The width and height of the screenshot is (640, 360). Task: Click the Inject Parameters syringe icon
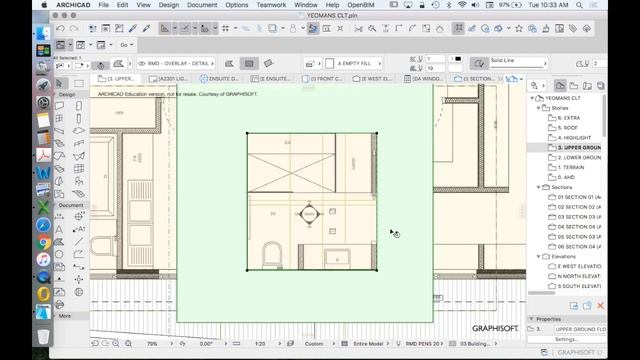pyautogui.click(x=146, y=29)
